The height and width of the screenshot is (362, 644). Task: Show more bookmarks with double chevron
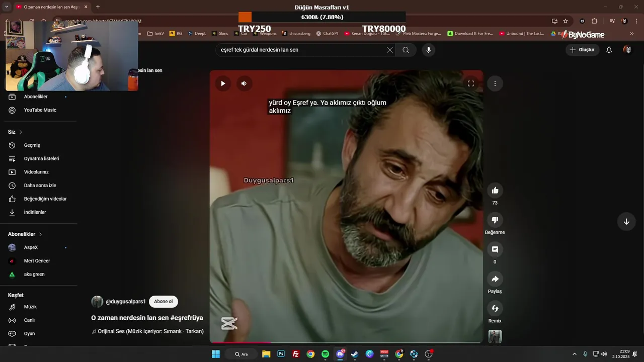pos(632,34)
